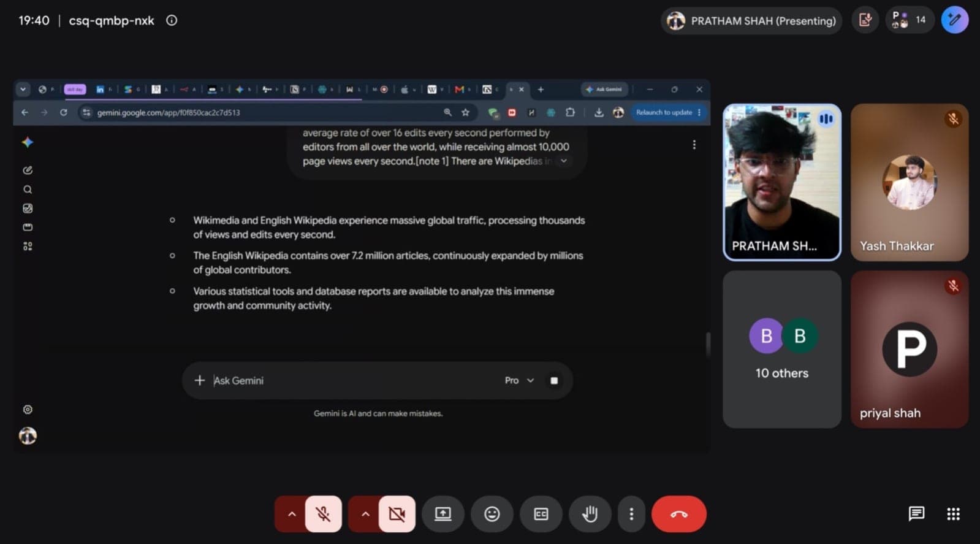Open video settings chevron beside the camera
Image resolution: width=980 pixels, height=544 pixels.
(365, 514)
